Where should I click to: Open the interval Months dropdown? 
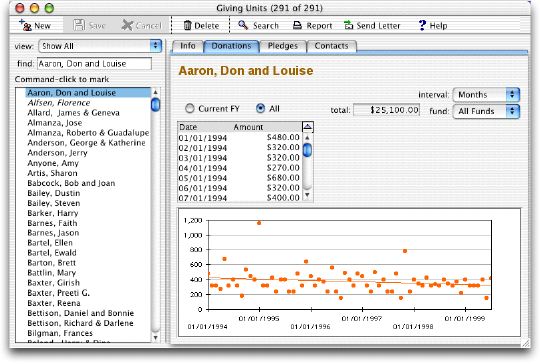(486, 95)
